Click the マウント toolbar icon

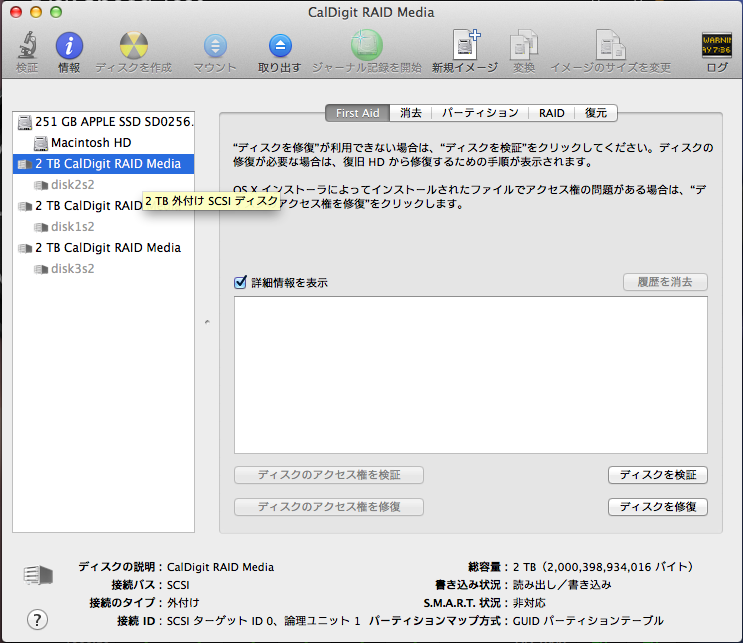point(215,46)
